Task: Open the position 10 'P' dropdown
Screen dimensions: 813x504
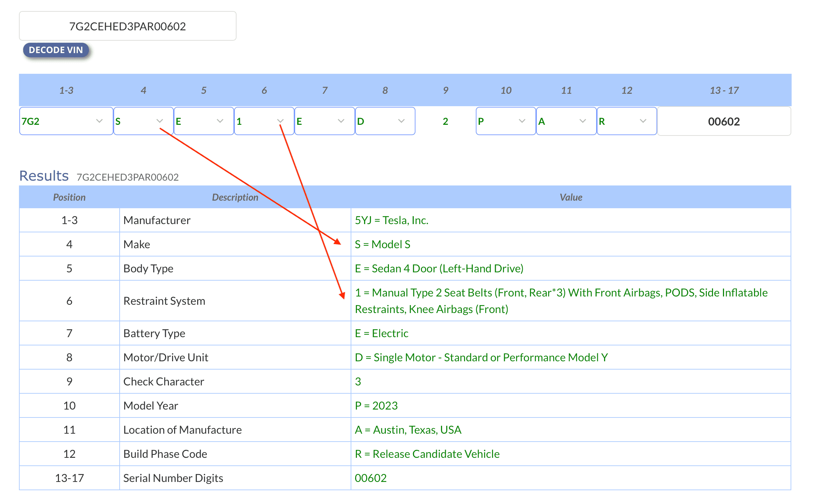Action: point(506,121)
